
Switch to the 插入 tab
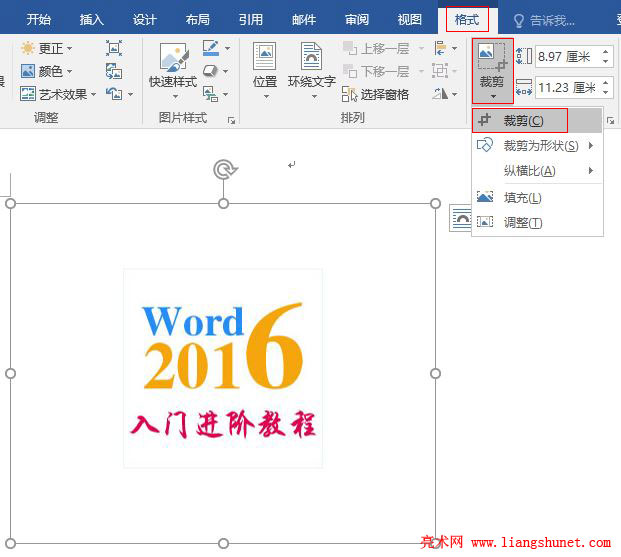[x=91, y=19]
